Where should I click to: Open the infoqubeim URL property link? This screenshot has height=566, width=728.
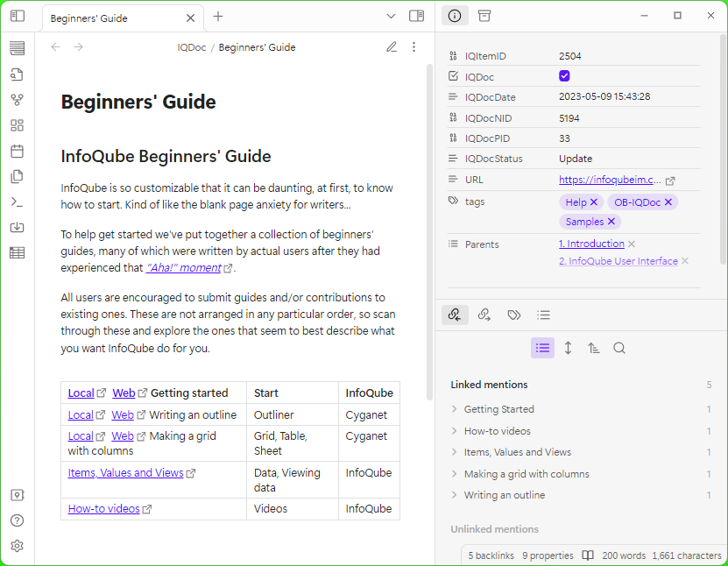click(610, 180)
